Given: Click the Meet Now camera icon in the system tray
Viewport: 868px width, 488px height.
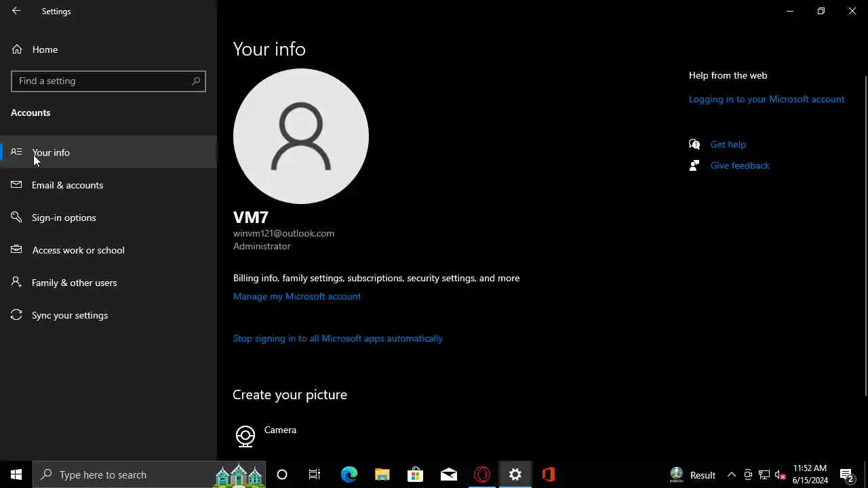Looking at the screenshot, I should coord(748,474).
